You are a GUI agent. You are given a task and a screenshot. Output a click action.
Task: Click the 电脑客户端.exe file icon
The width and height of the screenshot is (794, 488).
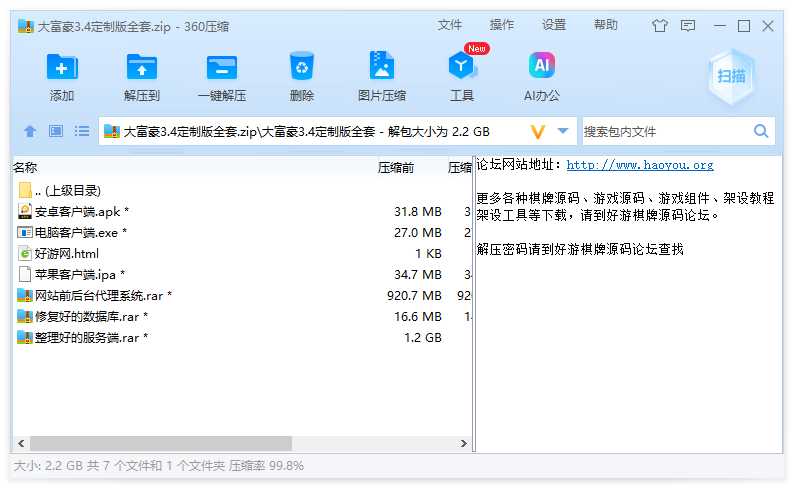click(25, 232)
